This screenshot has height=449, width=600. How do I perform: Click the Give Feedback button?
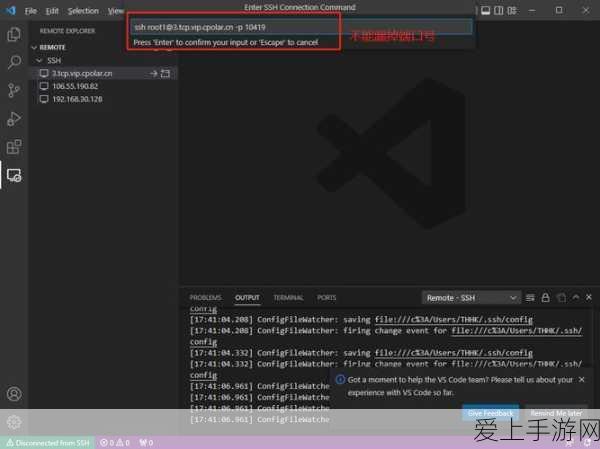[x=490, y=413]
